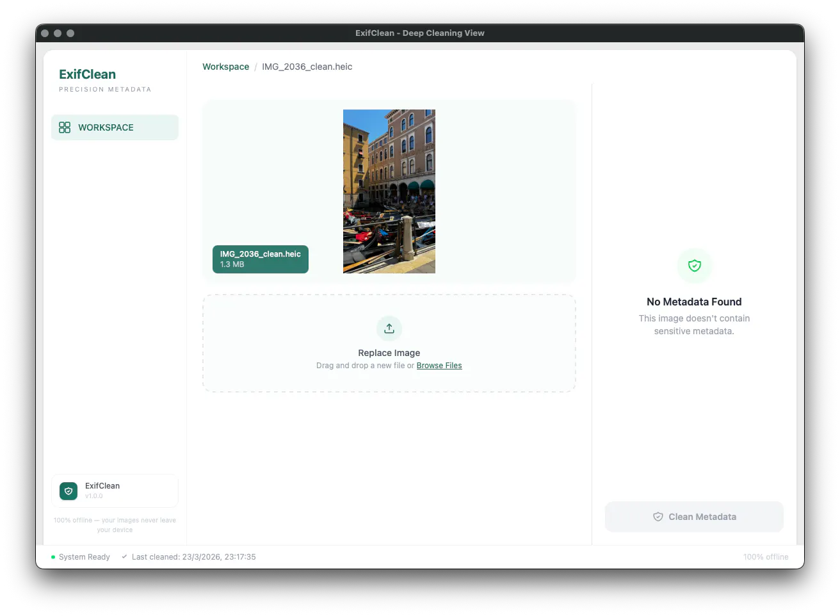Click the 100% offline label in status bar

point(766,557)
